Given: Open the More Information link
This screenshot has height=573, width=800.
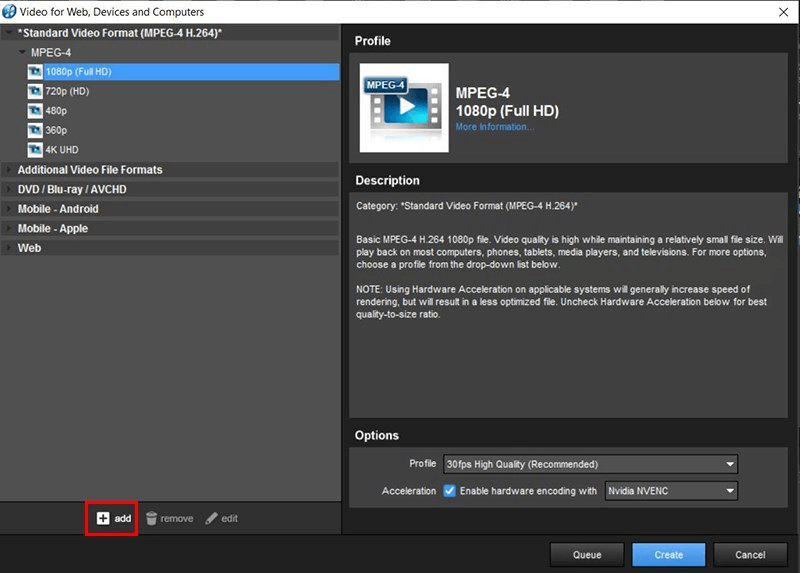Looking at the screenshot, I should coord(494,127).
